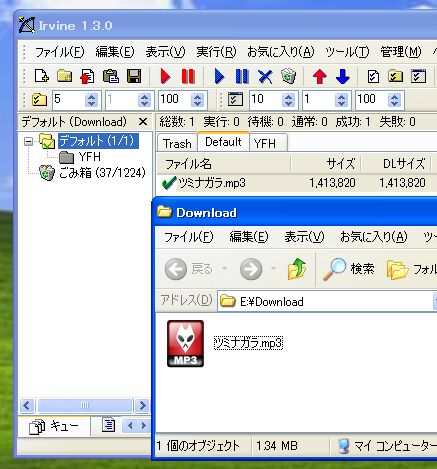The height and width of the screenshot is (469, 437).
Task: Click the checked document icon in toolbar
Action: click(x=373, y=76)
